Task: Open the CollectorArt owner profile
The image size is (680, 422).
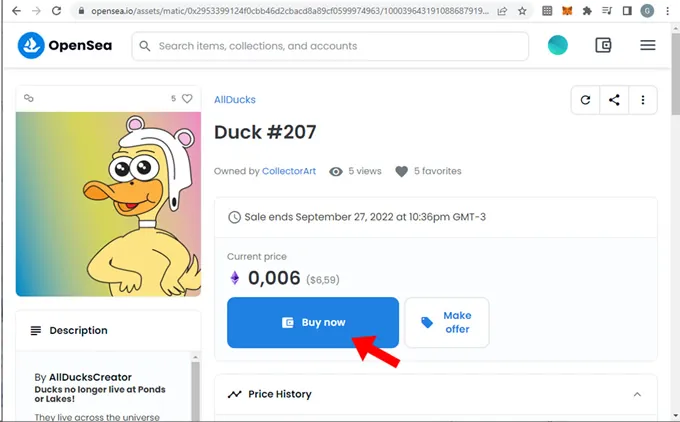Action: pyautogui.click(x=289, y=171)
